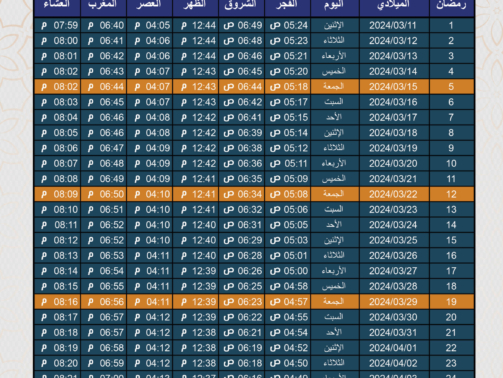Click the Maghrib time 06:47
503x378 pixels.
103,148
